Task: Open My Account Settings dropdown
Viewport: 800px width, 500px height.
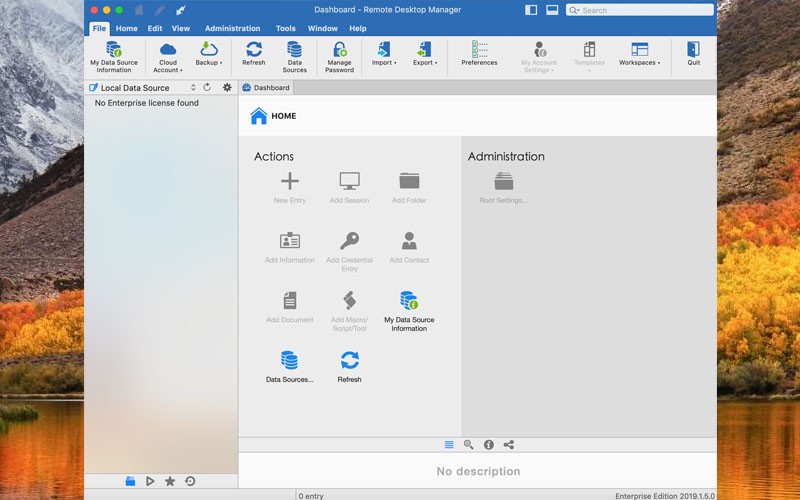Action: 539,57
